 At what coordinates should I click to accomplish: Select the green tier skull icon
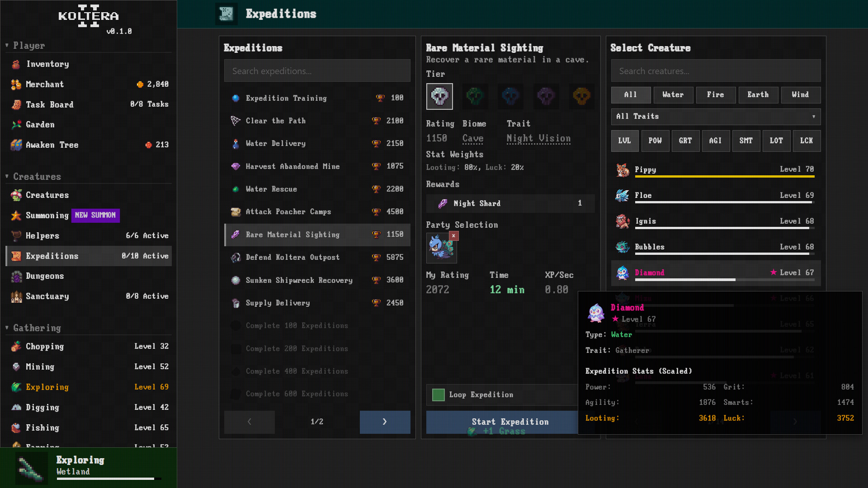(x=475, y=96)
